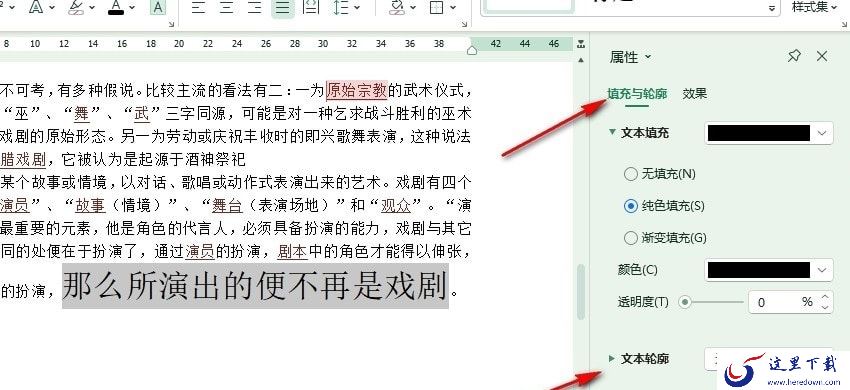
Task: Open the 文本填充 color dropdown
Action: pos(769,133)
